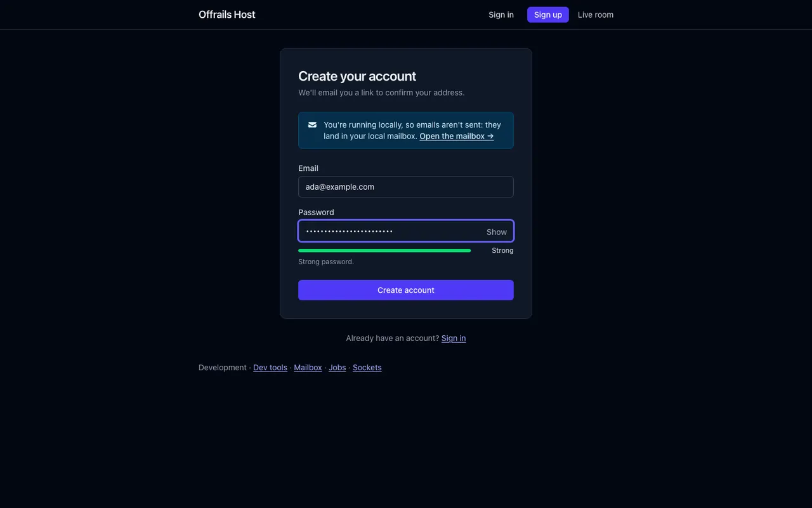Image resolution: width=812 pixels, height=508 pixels.
Task: Follow the Sign in link below the form
Action: 454,338
